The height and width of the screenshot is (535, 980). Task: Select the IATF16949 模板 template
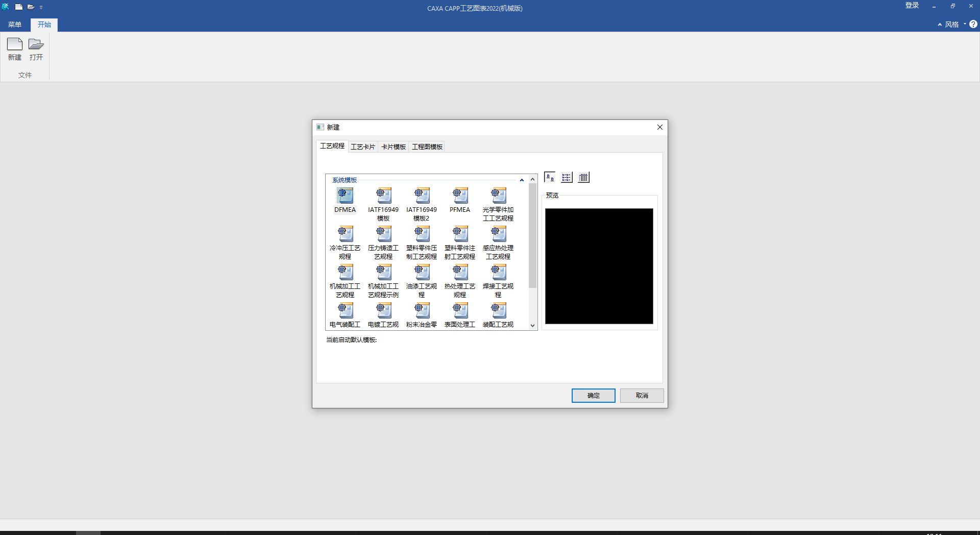[x=383, y=204]
